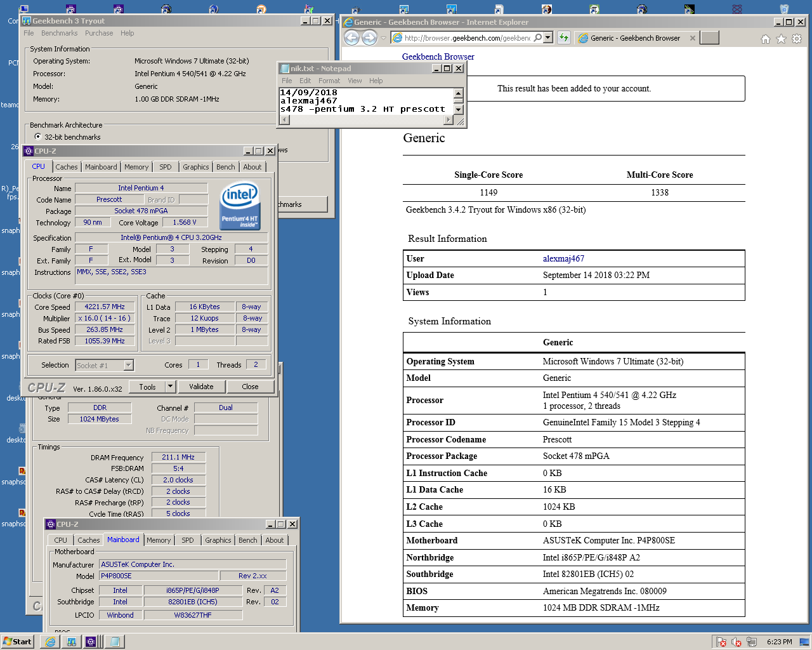Image resolution: width=812 pixels, height=650 pixels.
Task: Open the Geekbench File menu
Action: tap(29, 33)
